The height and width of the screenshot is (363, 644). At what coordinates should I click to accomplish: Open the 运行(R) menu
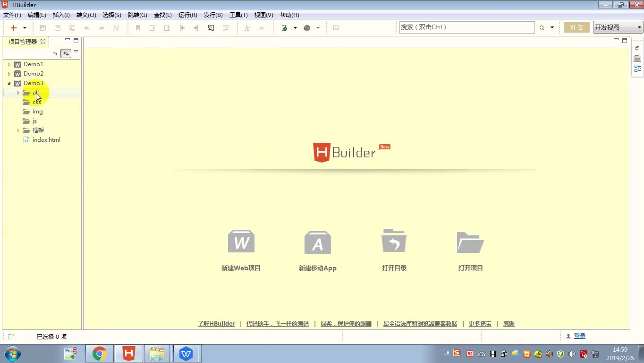(x=188, y=15)
